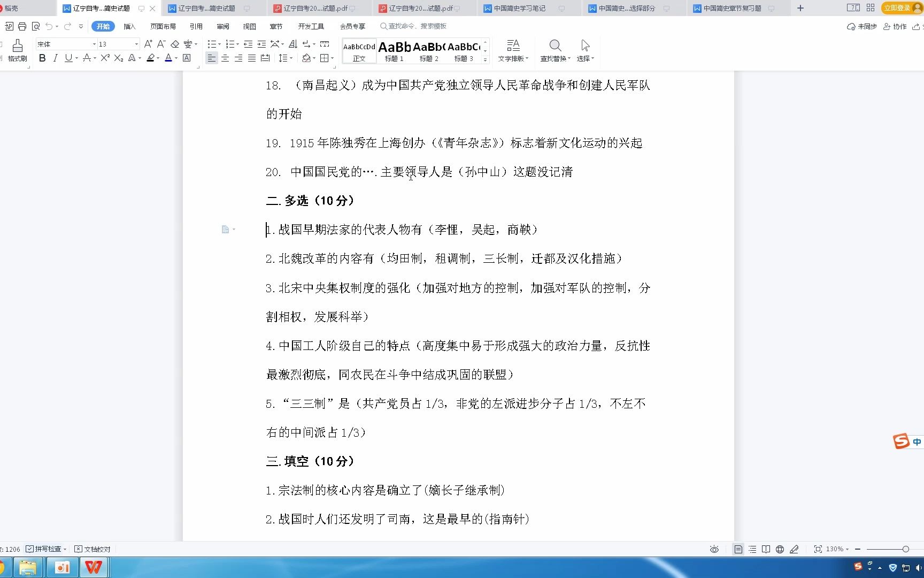This screenshot has width=924, height=578.
Task: Apply superscript X² formatting
Action: [x=105, y=58]
